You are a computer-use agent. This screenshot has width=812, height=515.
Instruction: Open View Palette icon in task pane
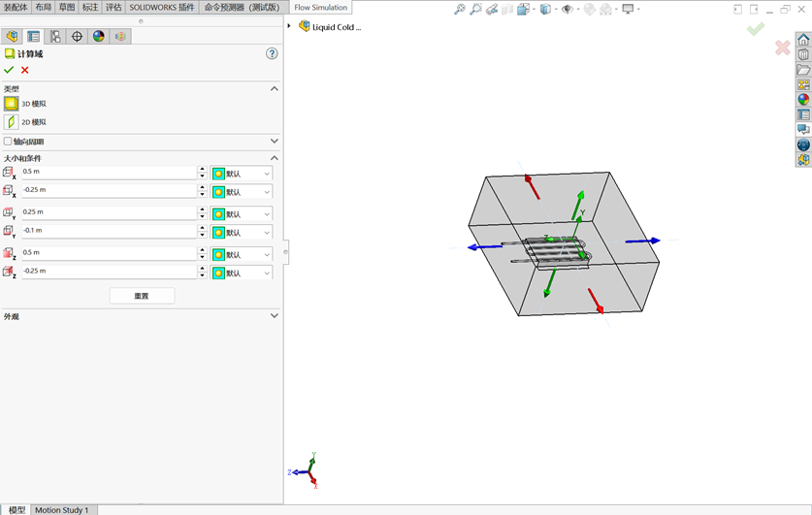(x=803, y=84)
